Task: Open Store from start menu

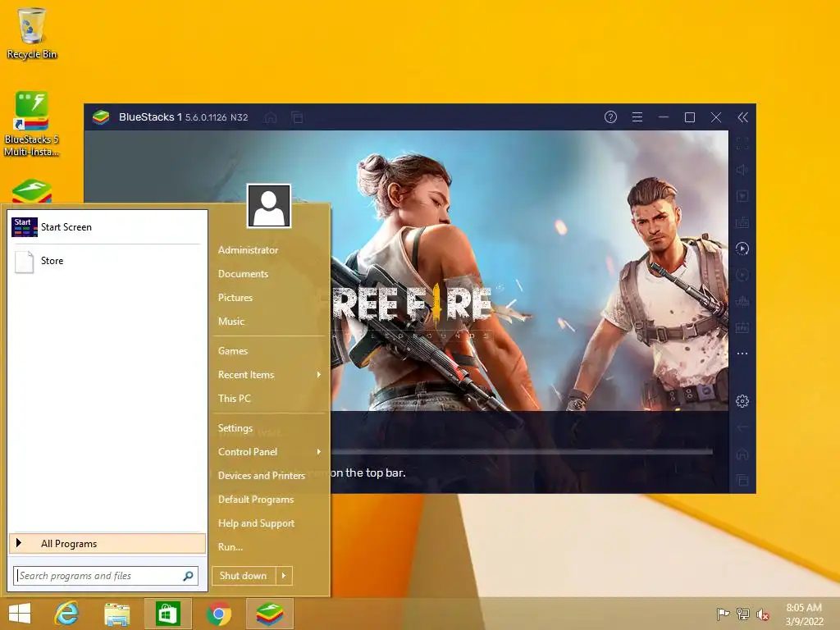Action: click(107, 261)
